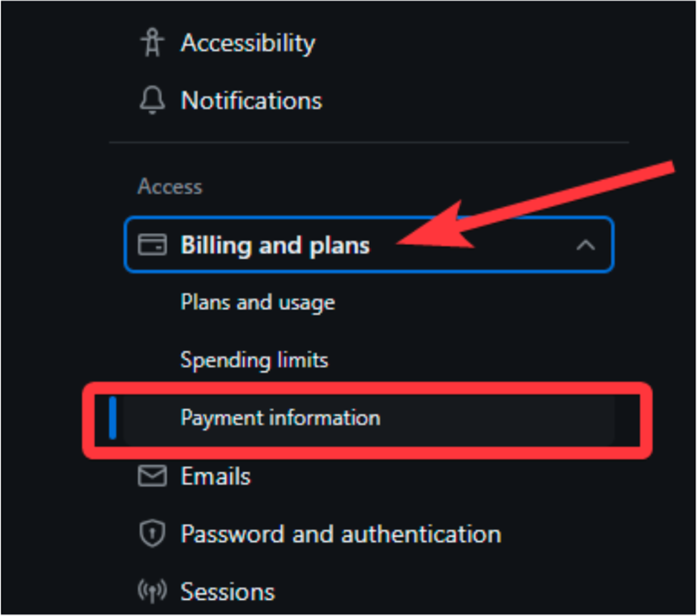Click the divider line below Notifications
The height and width of the screenshot is (616, 697).
point(369,142)
